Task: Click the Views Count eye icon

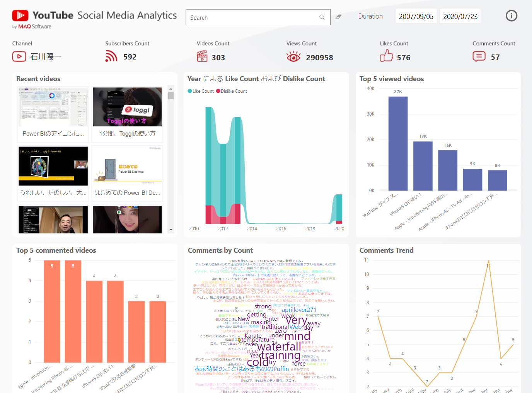Action: coord(293,57)
